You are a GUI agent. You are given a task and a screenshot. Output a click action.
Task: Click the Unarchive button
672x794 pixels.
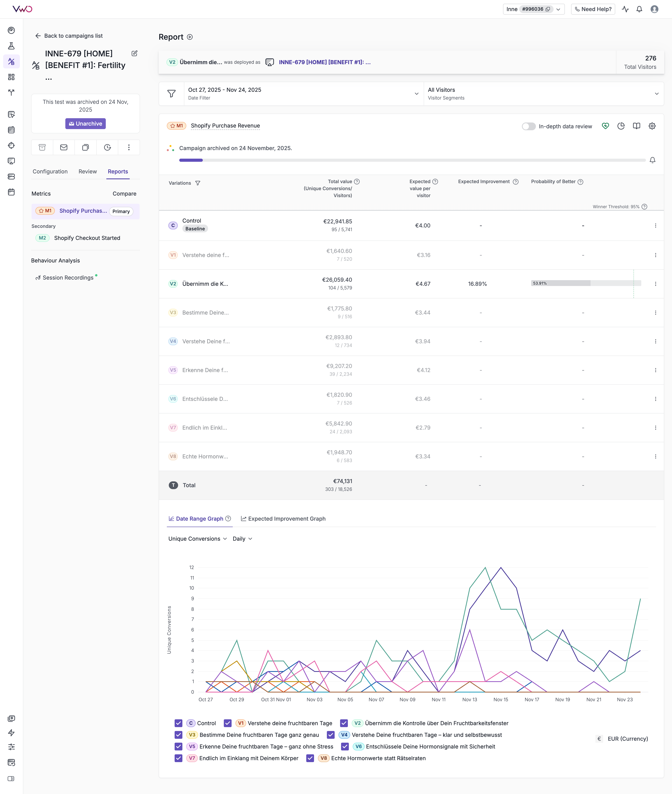tap(85, 124)
